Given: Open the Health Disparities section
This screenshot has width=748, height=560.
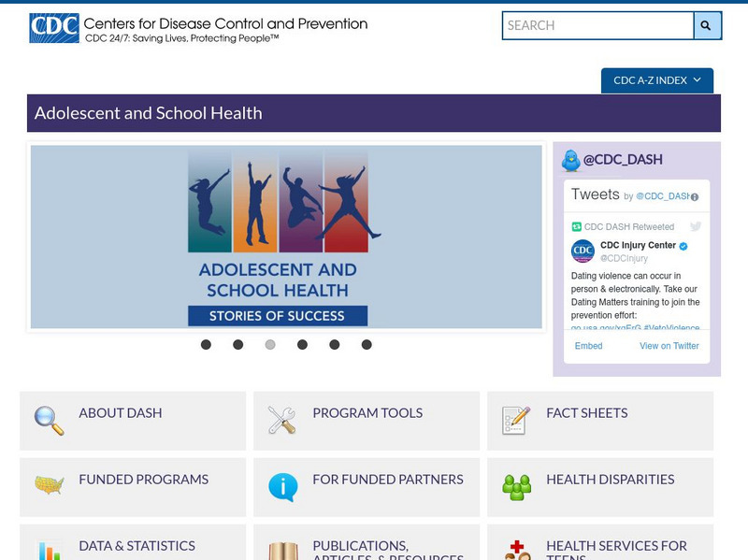Looking at the screenshot, I should tap(600, 487).
